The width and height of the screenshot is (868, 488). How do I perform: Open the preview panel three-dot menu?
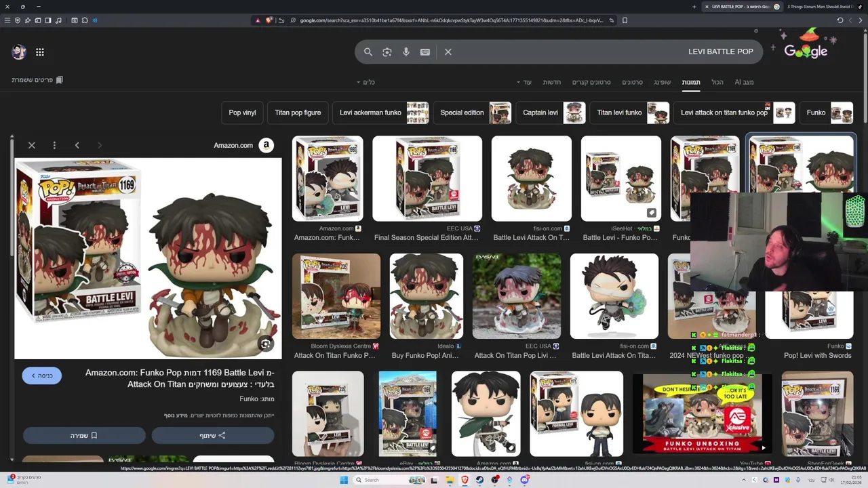pyautogui.click(x=54, y=145)
